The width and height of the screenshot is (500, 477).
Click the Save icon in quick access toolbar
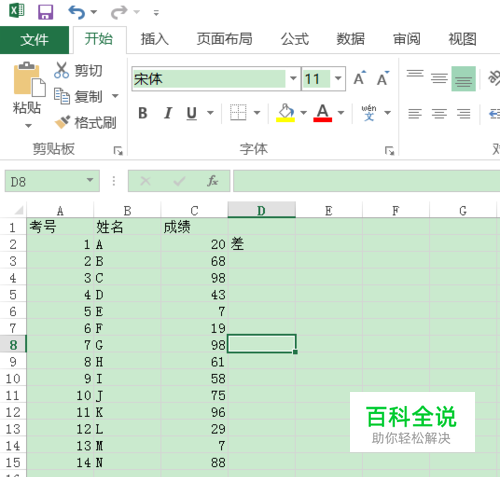click(45, 12)
